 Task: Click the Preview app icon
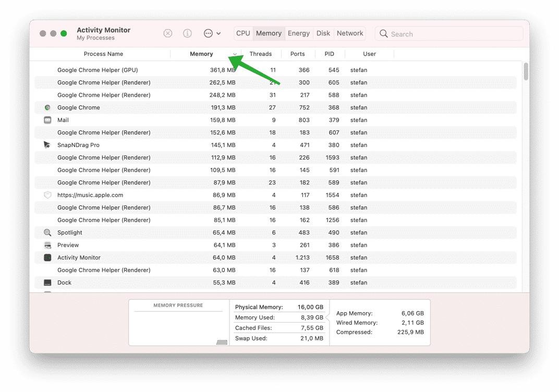pyautogui.click(x=47, y=245)
